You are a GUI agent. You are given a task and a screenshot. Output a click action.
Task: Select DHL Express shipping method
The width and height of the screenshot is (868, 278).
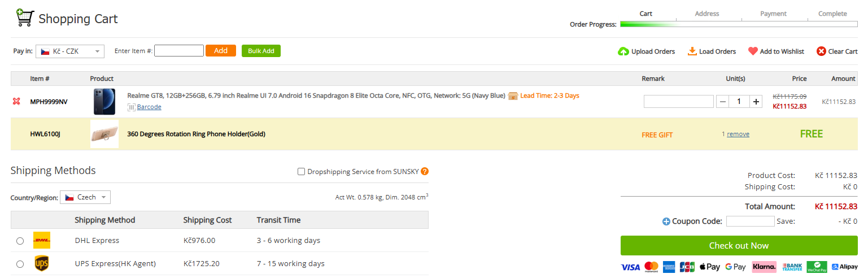[20, 241]
